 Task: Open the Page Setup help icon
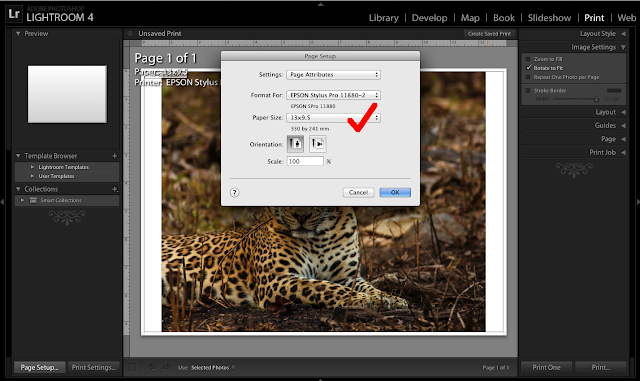tap(234, 193)
